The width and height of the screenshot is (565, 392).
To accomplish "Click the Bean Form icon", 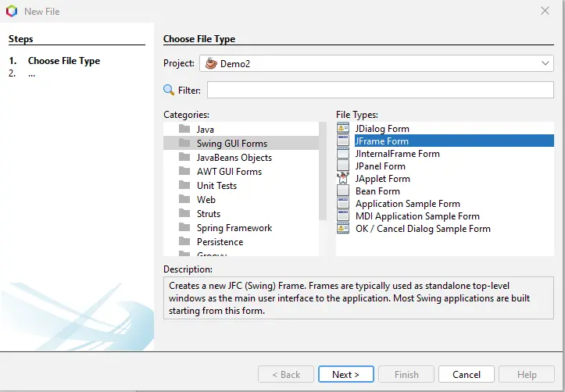I will pos(343,191).
